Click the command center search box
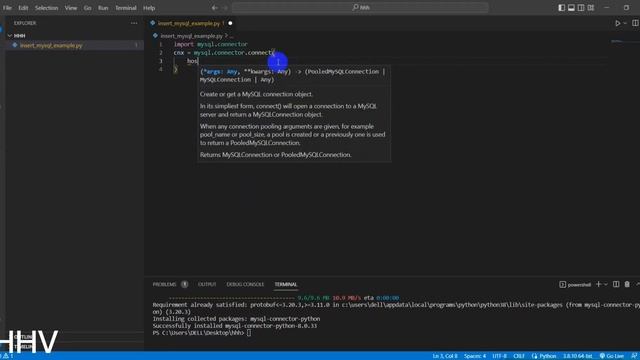The image size is (640, 360). point(360,7)
